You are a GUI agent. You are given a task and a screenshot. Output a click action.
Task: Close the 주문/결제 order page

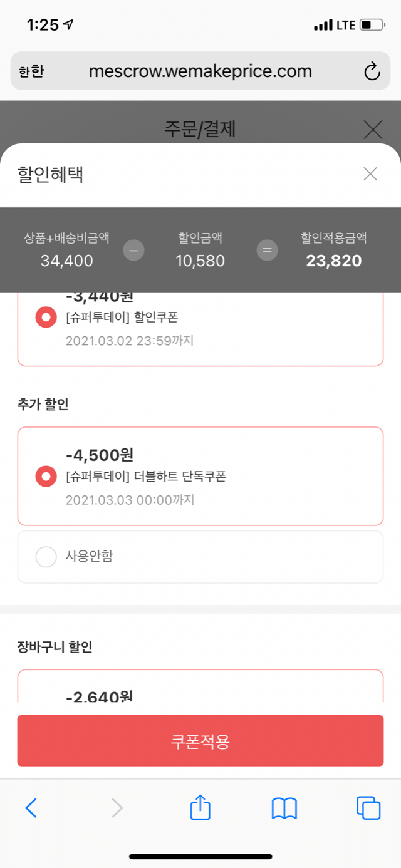pos(373,130)
